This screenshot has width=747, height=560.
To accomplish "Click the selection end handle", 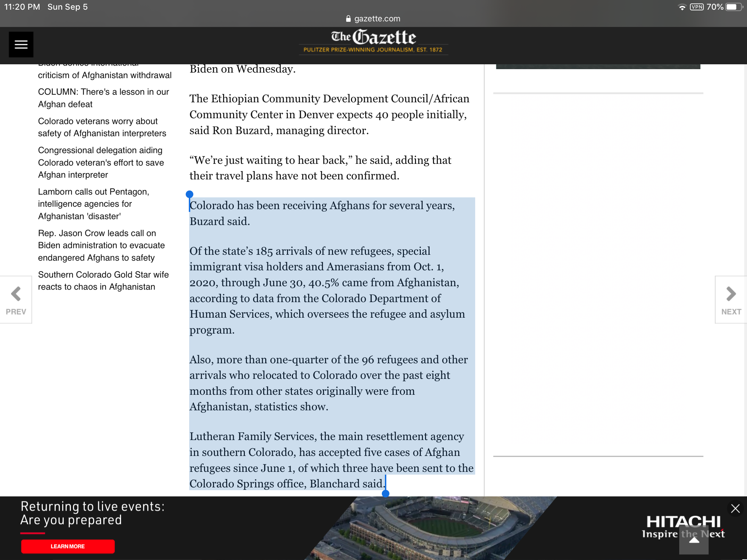I will coord(386,494).
